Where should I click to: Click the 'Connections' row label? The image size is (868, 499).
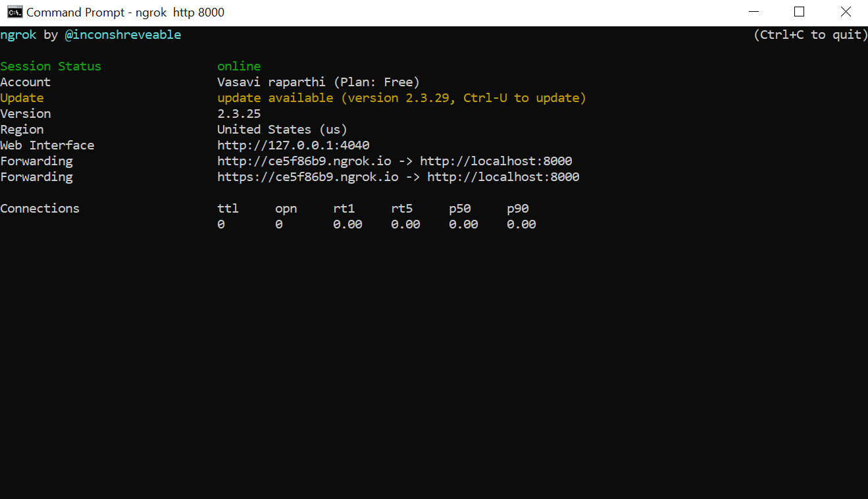(x=39, y=209)
